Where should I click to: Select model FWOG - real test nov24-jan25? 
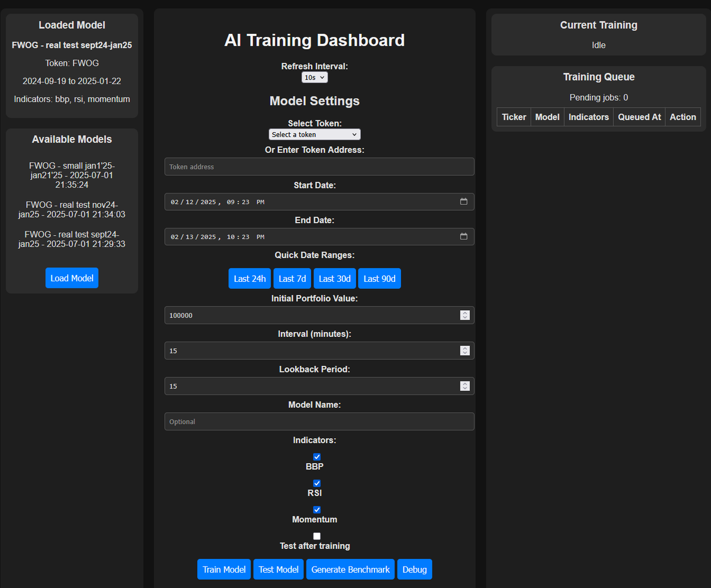pyautogui.click(x=72, y=209)
